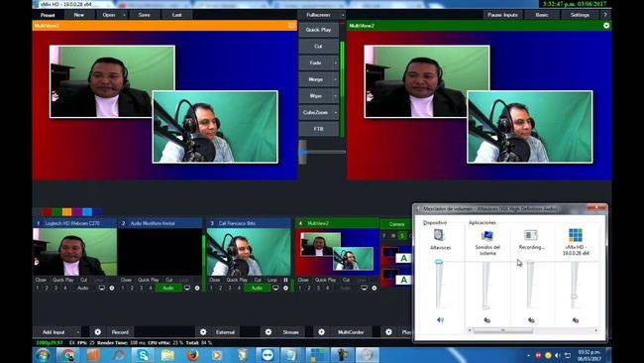This screenshot has width=644, height=363.
Task: Click Altavoces device icon
Action: (x=440, y=235)
